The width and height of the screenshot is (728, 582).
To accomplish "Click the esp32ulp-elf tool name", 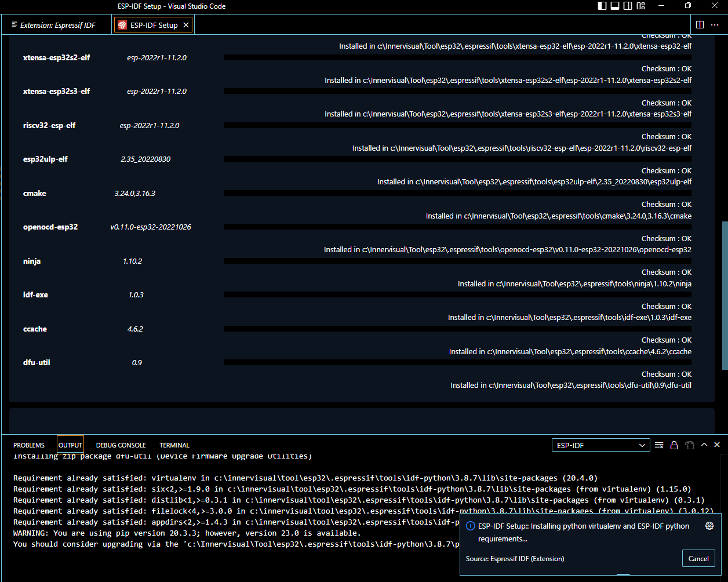I will point(45,159).
